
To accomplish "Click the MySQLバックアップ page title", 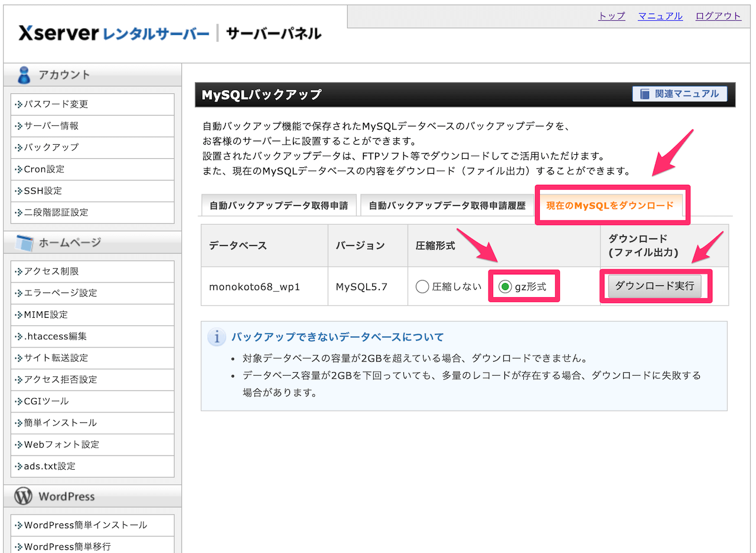I will pos(262,95).
